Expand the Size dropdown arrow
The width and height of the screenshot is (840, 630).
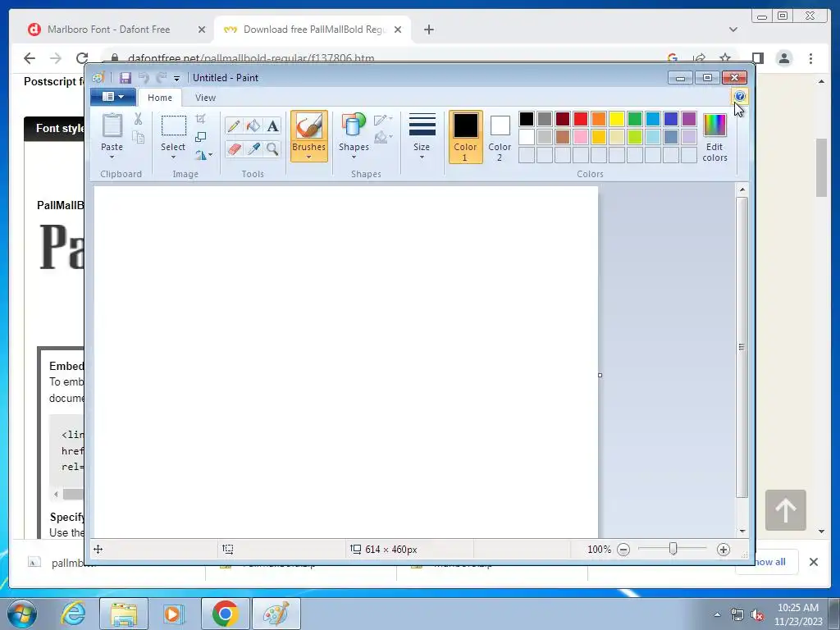point(422,157)
